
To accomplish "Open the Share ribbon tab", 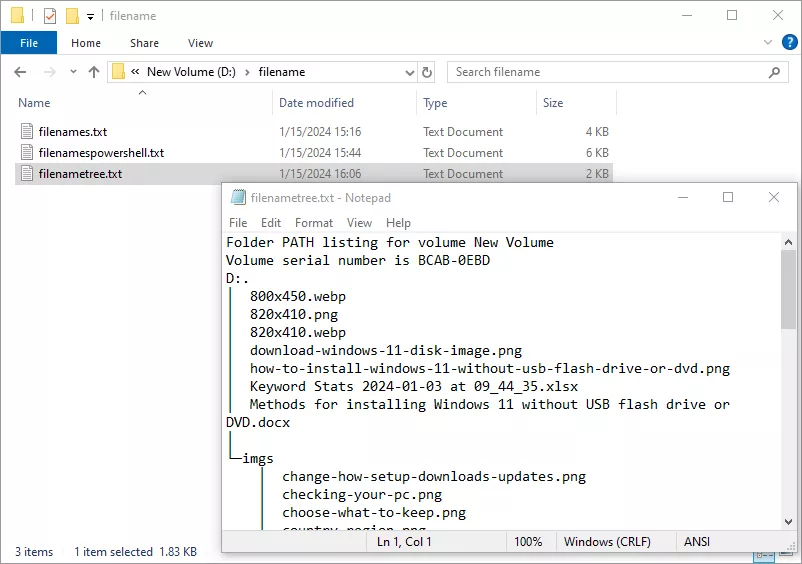I will [x=144, y=43].
